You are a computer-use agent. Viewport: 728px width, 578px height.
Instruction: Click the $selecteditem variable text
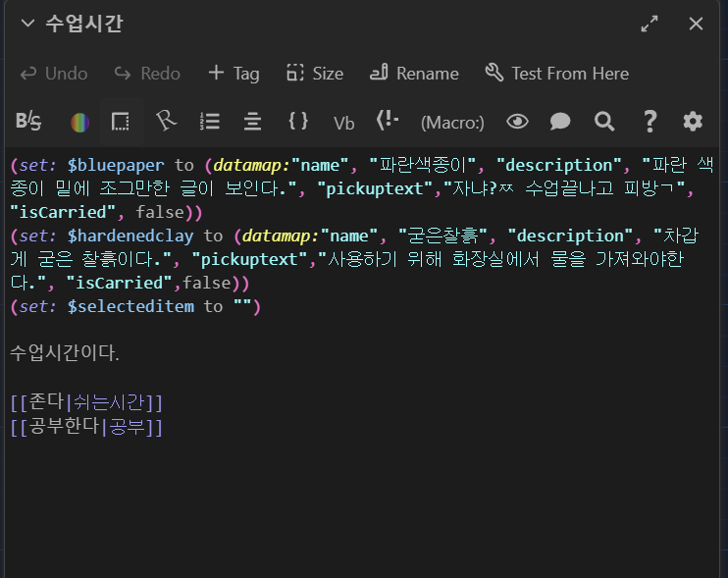pos(130,307)
